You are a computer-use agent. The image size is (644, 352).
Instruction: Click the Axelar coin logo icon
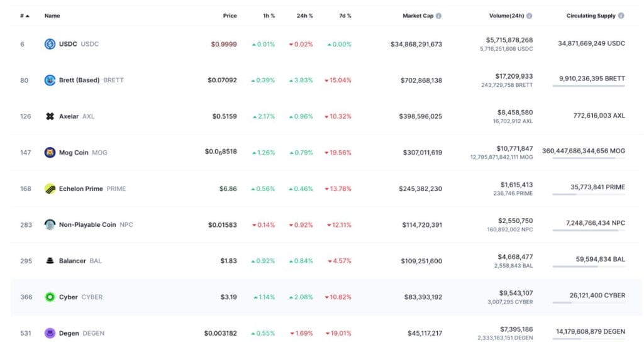click(x=50, y=116)
